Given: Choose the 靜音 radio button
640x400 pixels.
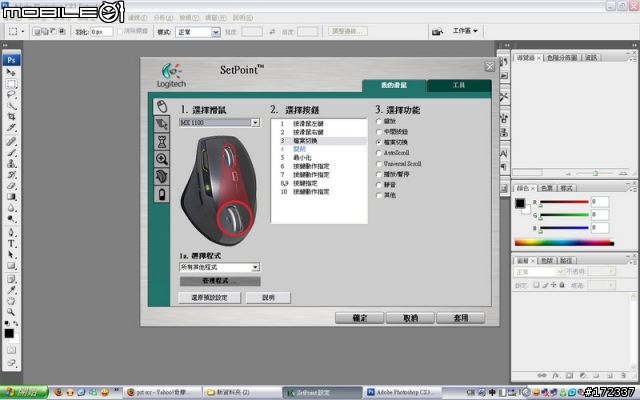Looking at the screenshot, I should pyautogui.click(x=379, y=185).
